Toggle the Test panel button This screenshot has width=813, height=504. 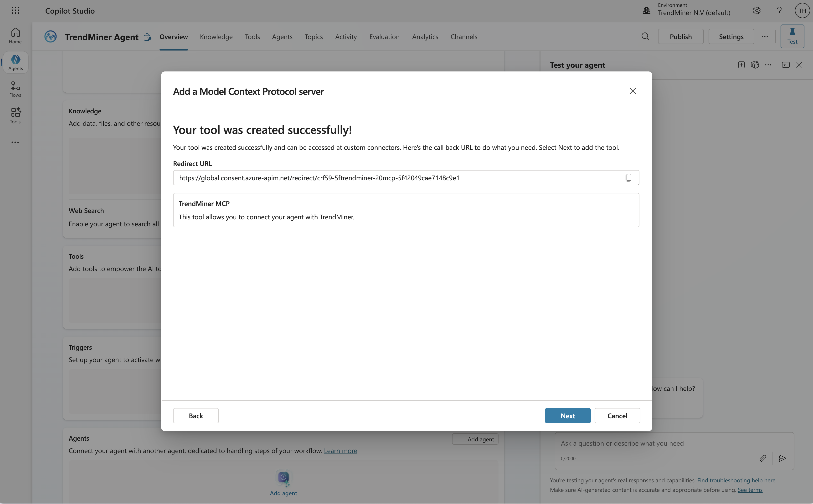click(792, 36)
